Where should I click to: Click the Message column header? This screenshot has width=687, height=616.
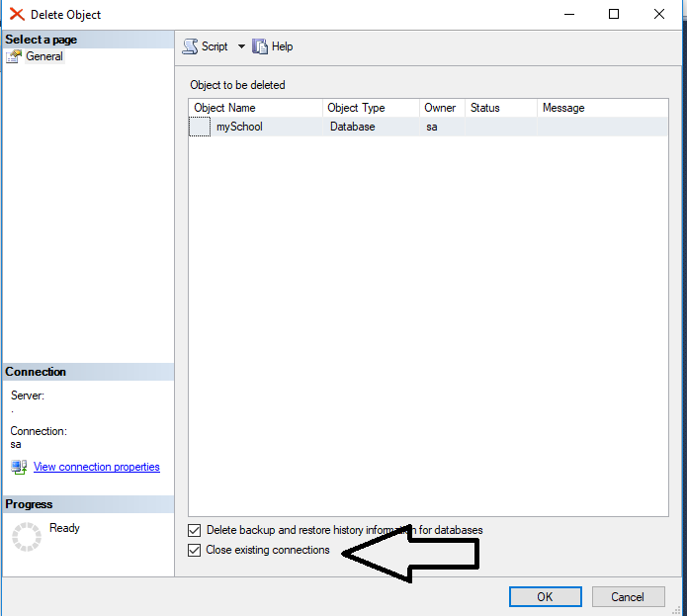point(602,108)
